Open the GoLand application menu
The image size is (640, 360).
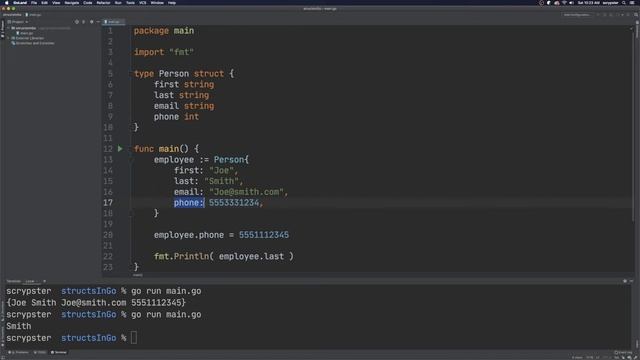coord(20,2)
